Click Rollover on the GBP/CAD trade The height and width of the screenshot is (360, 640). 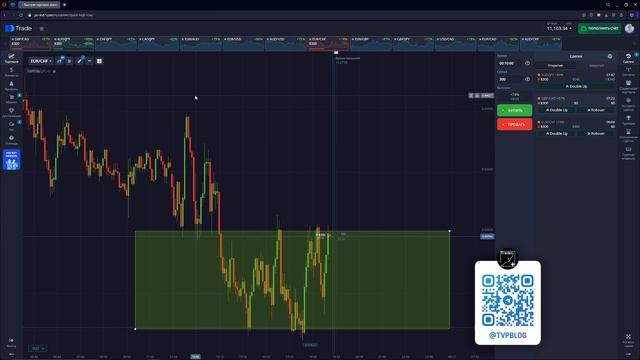click(x=596, y=110)
